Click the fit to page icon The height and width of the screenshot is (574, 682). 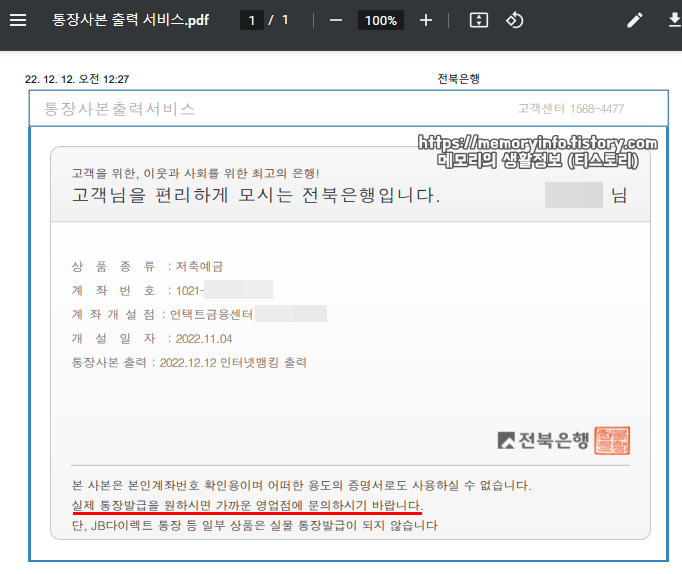click(x=478, y=20)
